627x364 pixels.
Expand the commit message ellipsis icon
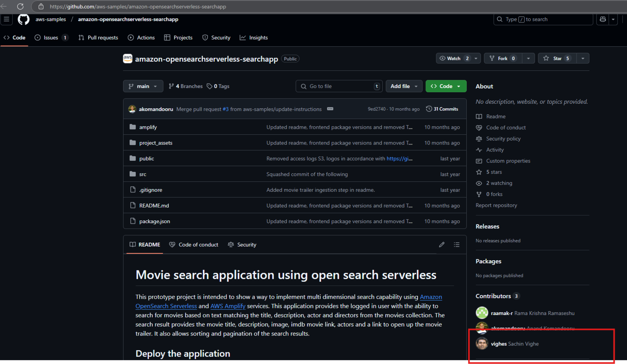coord(330,109)
